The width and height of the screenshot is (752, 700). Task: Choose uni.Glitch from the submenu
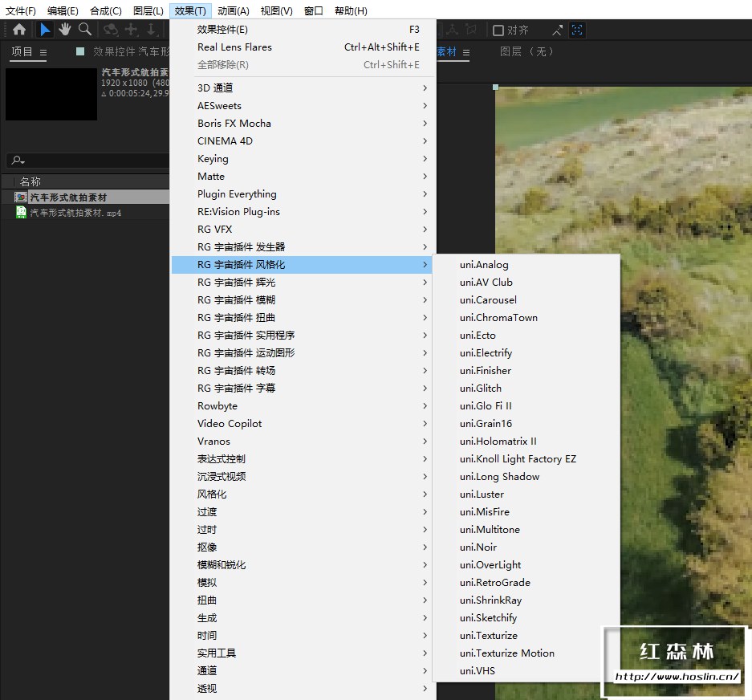(x=481, y=389)
